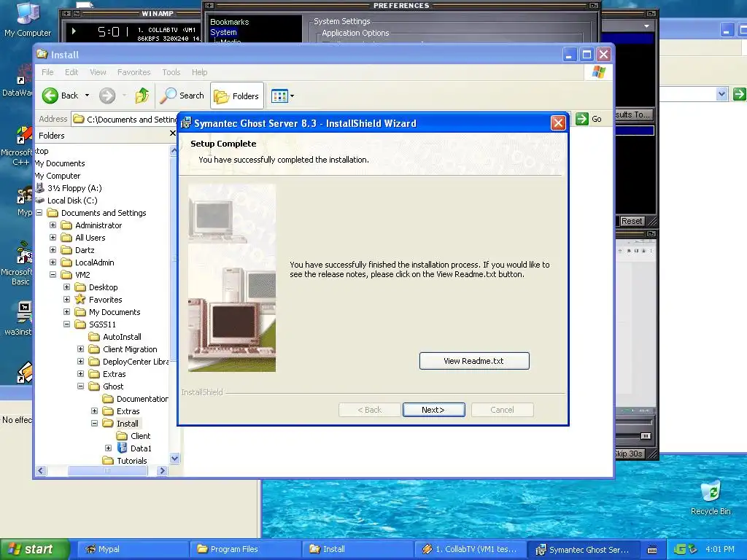Open the Views icon in Explorer toolbar
747x560 pixels.
(279, 96)
